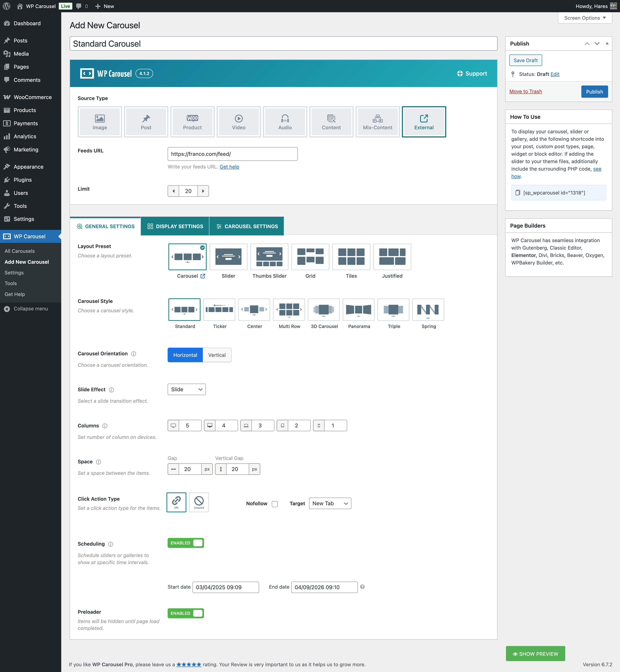Open WooCommerce in the sidebar

tap(31, 97)
